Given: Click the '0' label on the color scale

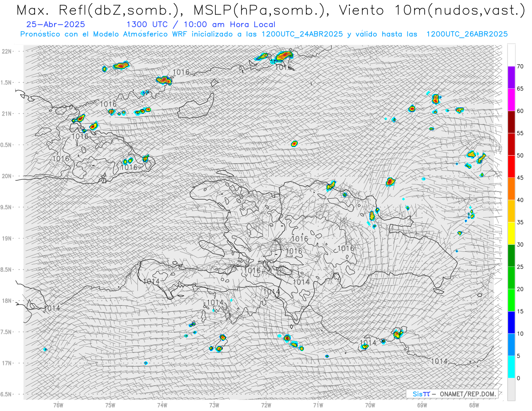Looking at the screenshot, I should click(518, 378).
